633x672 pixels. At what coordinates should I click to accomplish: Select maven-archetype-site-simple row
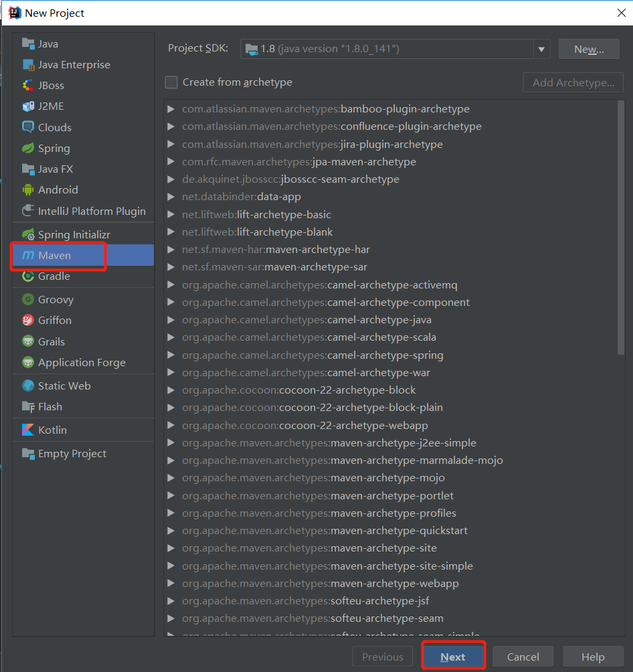[x=390, y=566]
